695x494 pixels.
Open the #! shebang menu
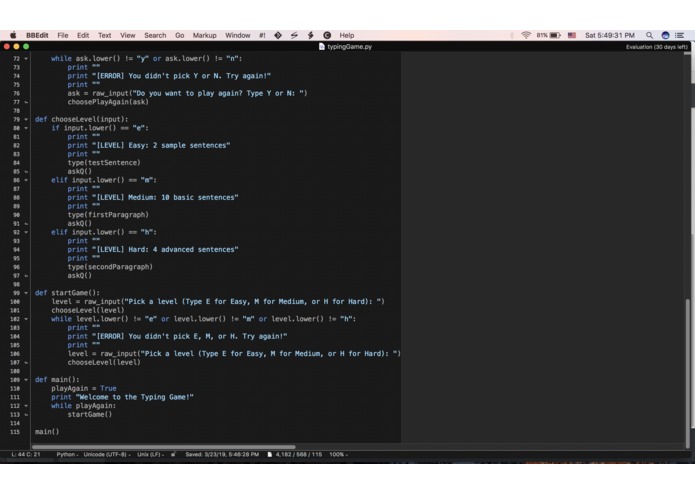(x=262, y=35)
